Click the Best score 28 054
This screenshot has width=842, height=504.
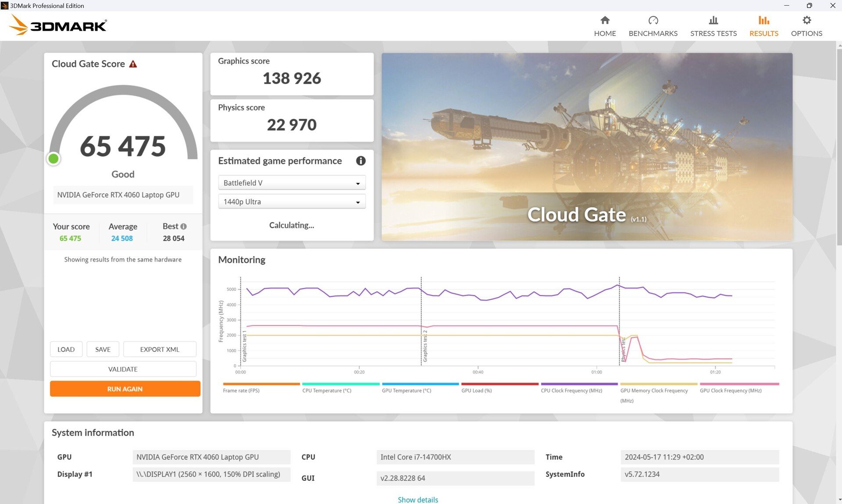pos(174,238)
